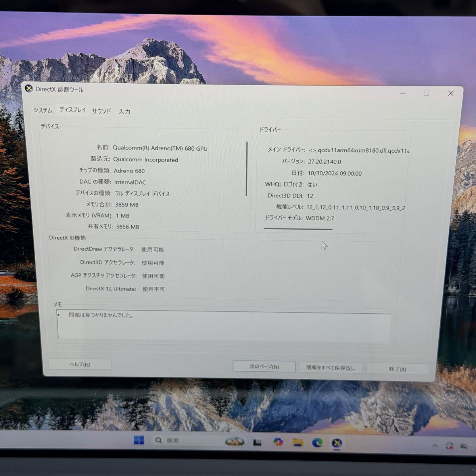Image resolution: width=476 pixels, height=476 pixels.
Task: Click the フル ディスプレイ デバイス value
Action: click(142, 194)
